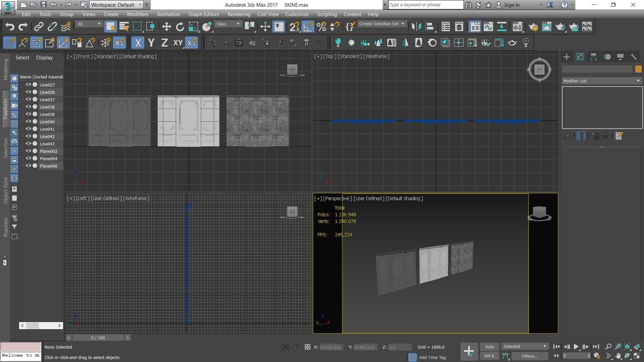The height and width of the screenshot is (362, 644).
Task: Toggle Angle Snap
Action: point(308,27)
